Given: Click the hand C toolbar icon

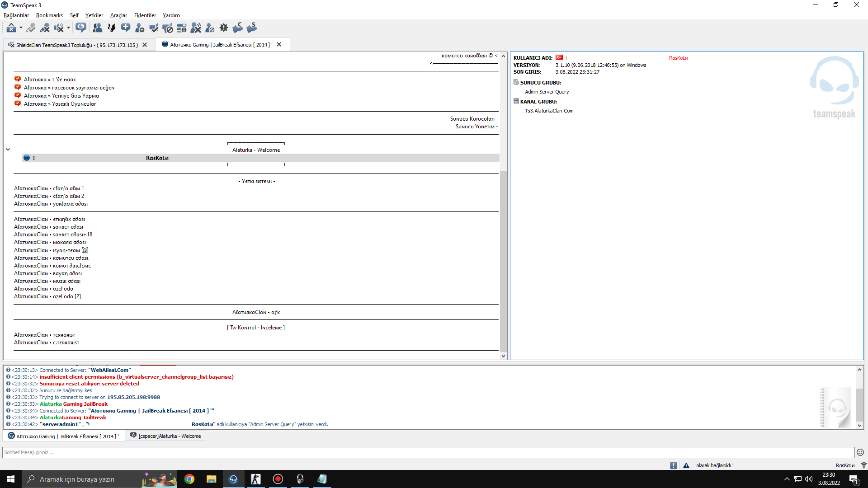Looking at the screenshot, I should pyautogui.click(x=238, y=28).
